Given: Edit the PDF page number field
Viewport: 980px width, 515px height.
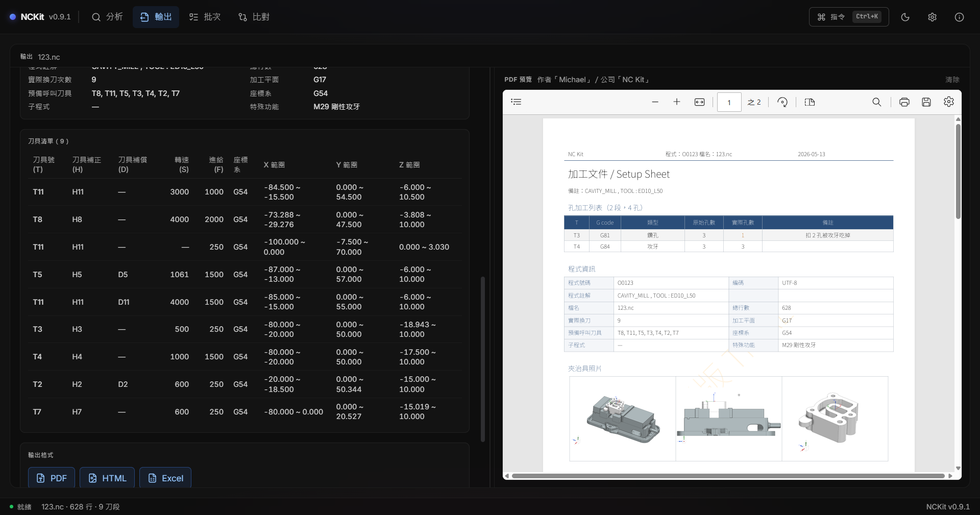Looking at the screenshot, I should 729,102.
